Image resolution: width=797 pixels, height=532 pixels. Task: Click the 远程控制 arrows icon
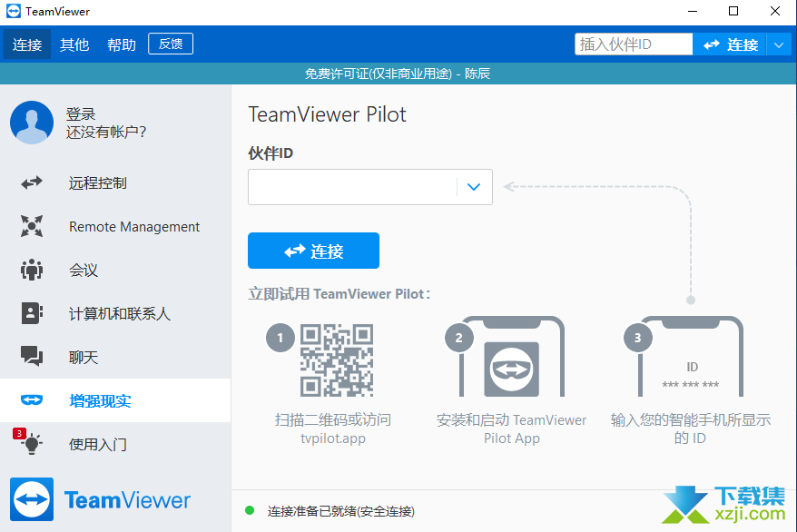click(32, 182)
